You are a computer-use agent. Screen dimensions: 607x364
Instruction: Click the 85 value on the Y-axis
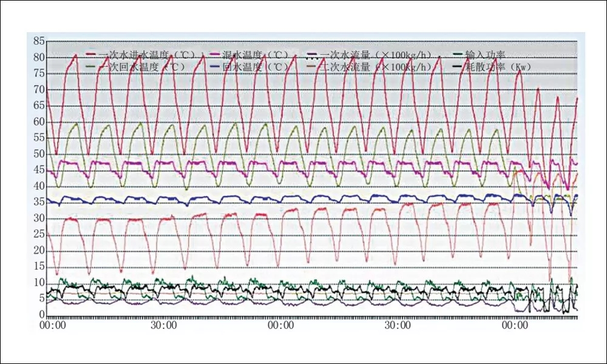(x=39, y=41)
